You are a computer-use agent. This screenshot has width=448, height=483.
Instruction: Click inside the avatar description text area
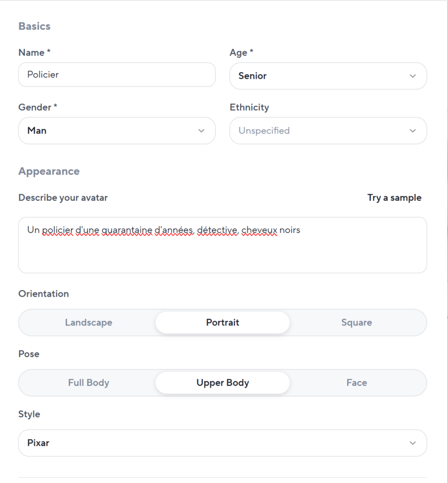[222, 255]
